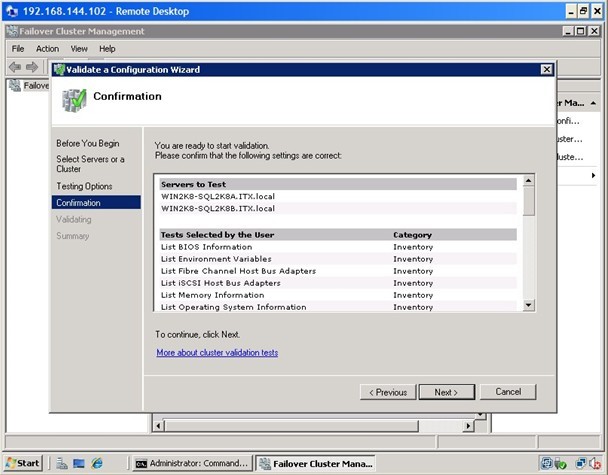Click the leftmost system tray icon

[x=547, y=463]
